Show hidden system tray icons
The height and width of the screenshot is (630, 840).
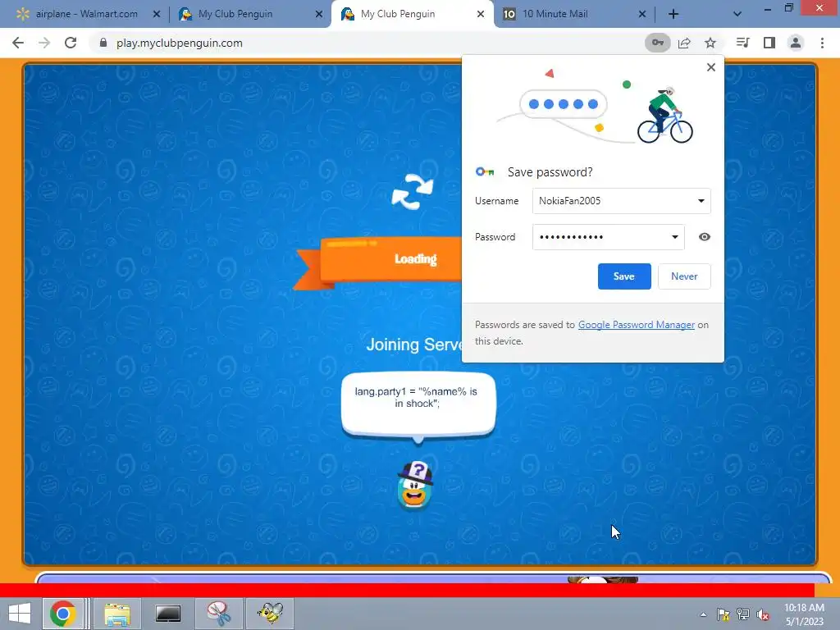(703, 614)
